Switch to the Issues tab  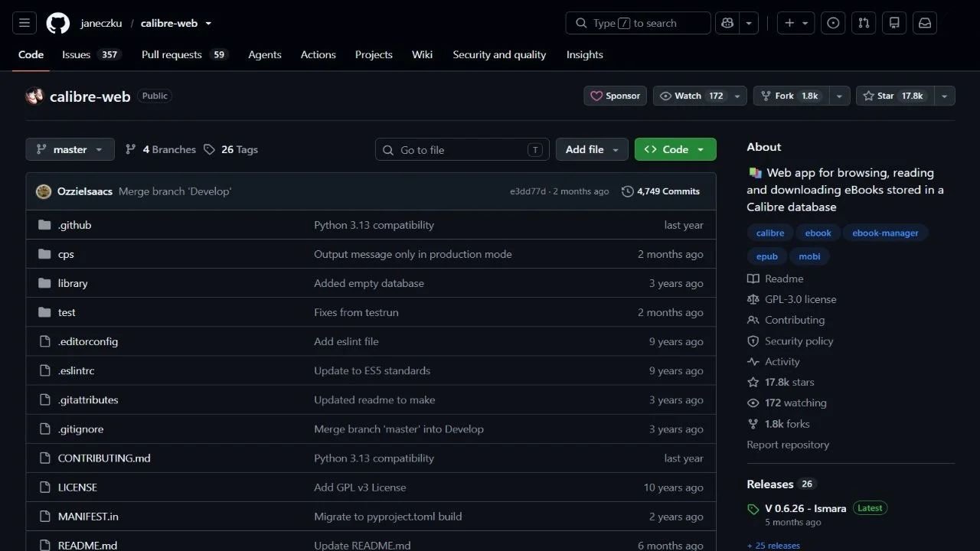(x=92, y=55)
